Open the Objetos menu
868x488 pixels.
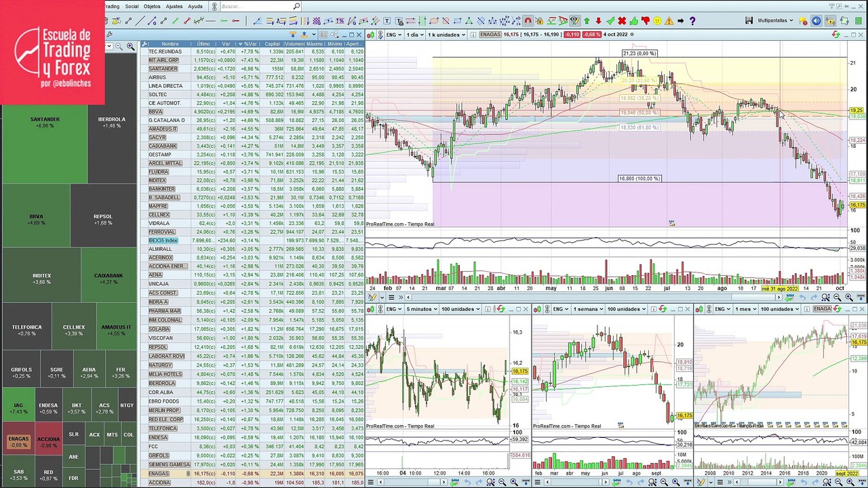[x=152, y=6]
